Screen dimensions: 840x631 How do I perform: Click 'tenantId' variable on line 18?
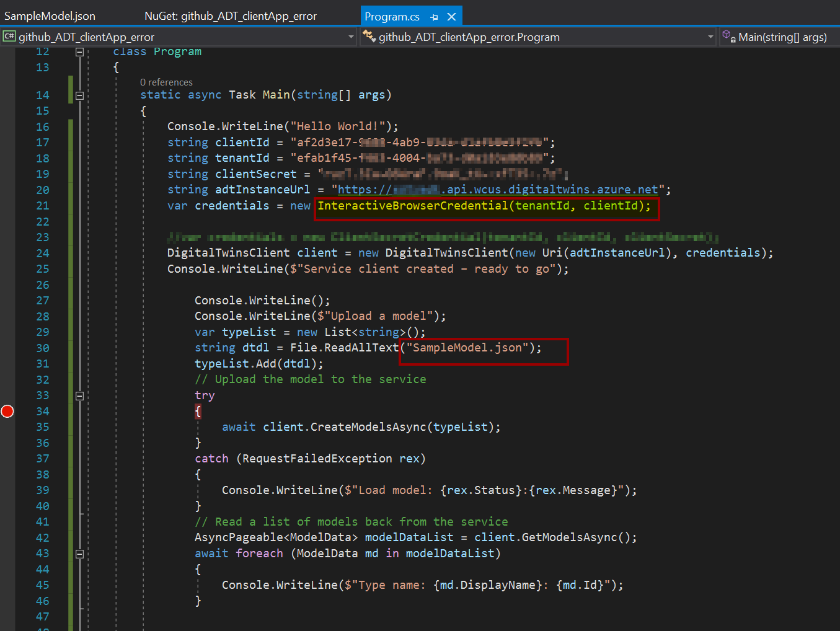pyautogui.click(x=242, y=158)
